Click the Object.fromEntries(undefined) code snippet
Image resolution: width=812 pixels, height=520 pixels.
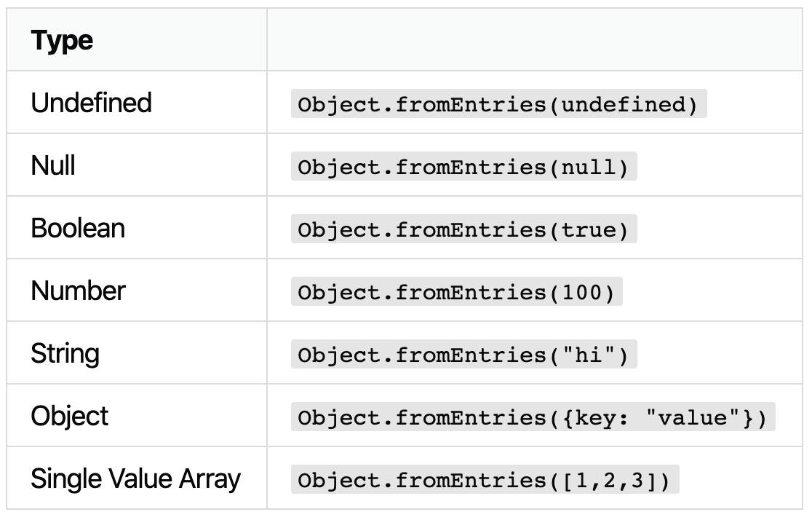point(498,105)
